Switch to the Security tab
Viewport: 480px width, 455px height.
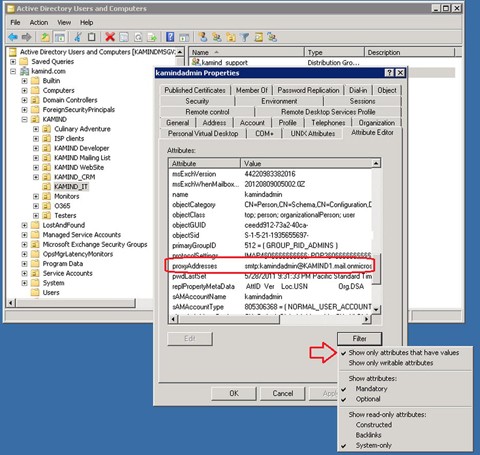pyautogui.click(x=197, y=101)
